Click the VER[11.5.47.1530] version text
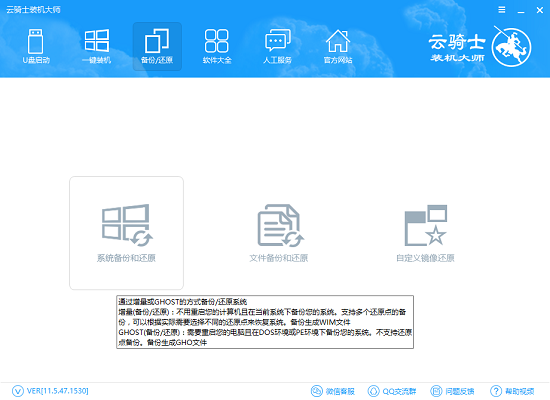The width and height of the screenshot is (550, 400). [58, 391]
